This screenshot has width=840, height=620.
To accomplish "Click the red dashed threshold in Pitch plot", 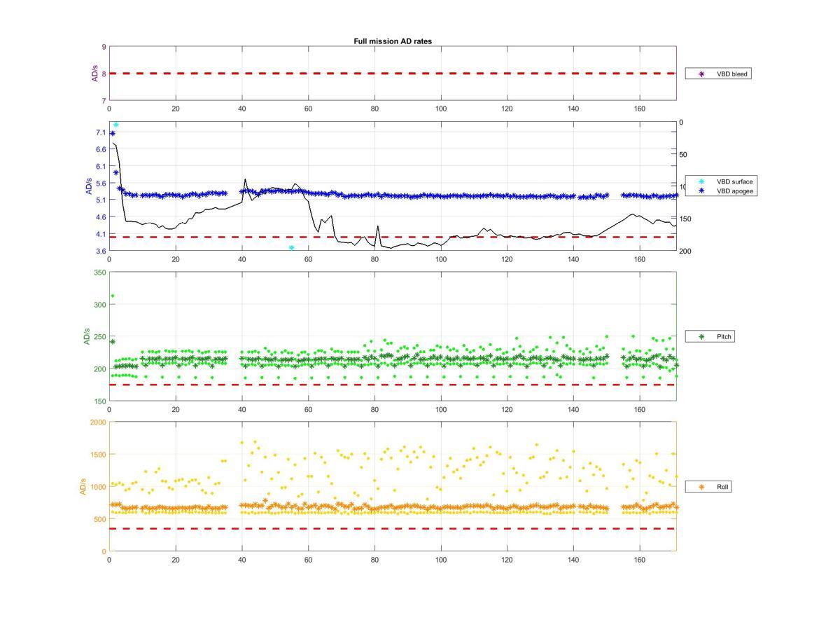I will pos(393,385).
